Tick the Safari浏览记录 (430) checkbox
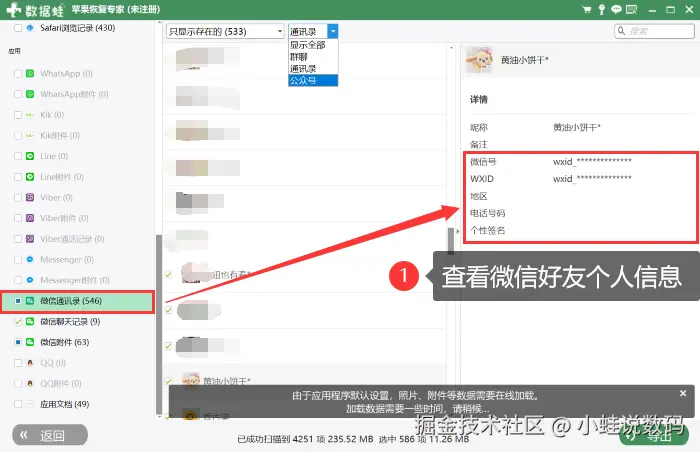Image resolution: width=700 pixels, height=452 pixels. tap(18, 28)
